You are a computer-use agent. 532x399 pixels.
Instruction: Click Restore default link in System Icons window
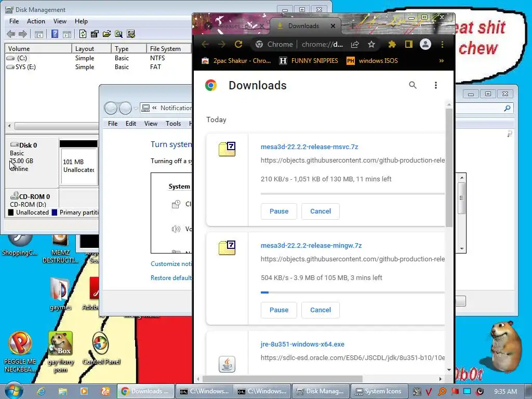171,278
